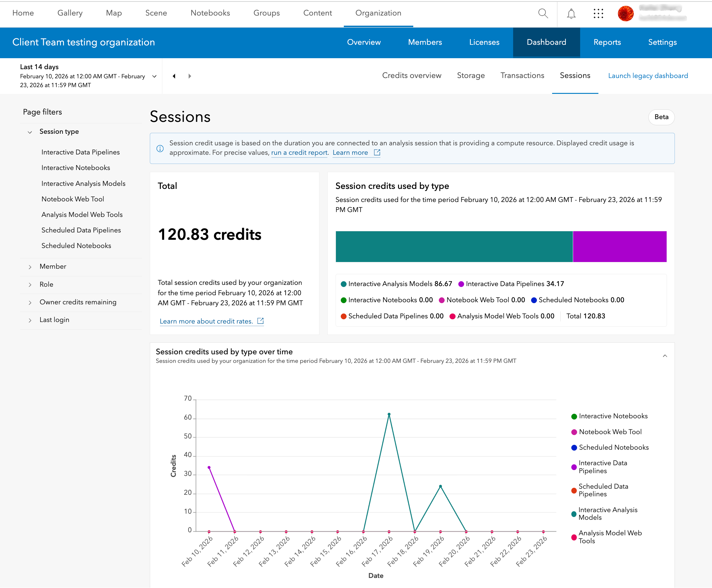Screen dimensions: 712x588
Task: Click Launch legacy dashboard link
Action: coord(648,76)
